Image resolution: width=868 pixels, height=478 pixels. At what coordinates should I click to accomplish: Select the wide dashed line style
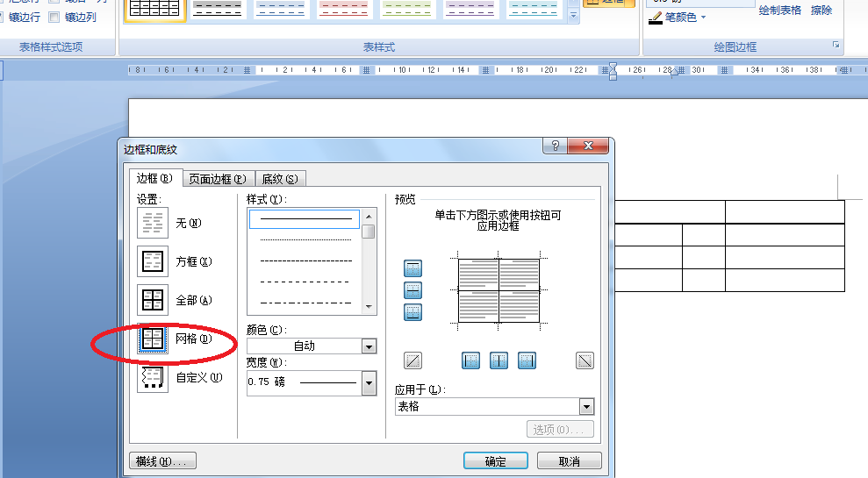[305, 282]
